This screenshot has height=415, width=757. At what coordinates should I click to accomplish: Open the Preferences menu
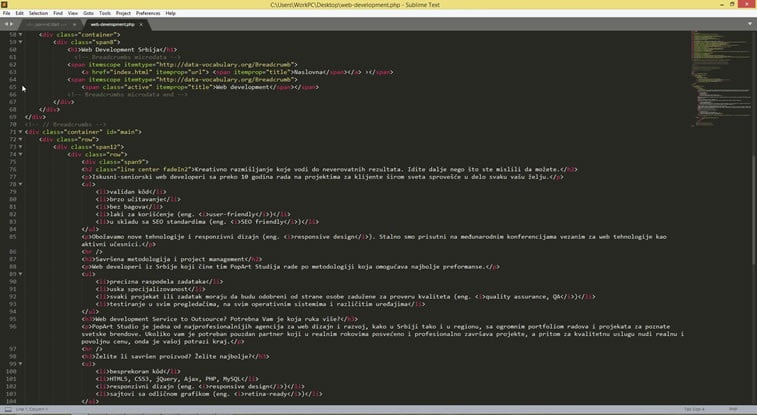coord(148,13)
